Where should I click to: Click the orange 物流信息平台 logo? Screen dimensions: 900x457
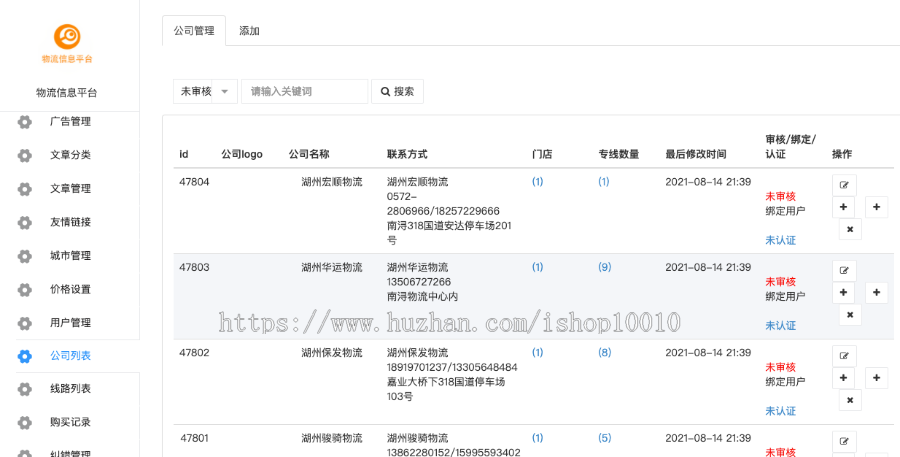click(x=67, y=43)
